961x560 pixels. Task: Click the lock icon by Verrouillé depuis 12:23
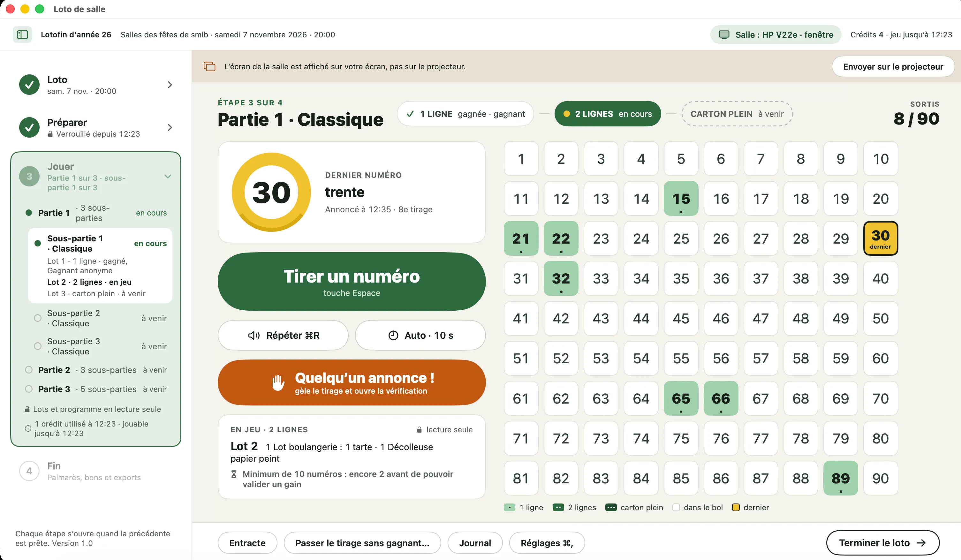[x=50, y=134]
